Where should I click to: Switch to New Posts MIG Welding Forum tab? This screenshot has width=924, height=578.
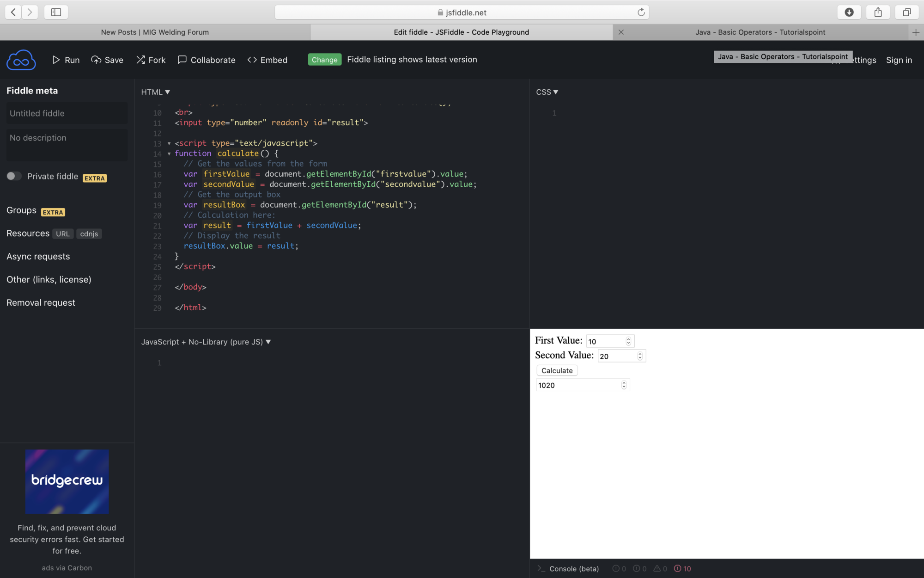(x=155, y=32)
